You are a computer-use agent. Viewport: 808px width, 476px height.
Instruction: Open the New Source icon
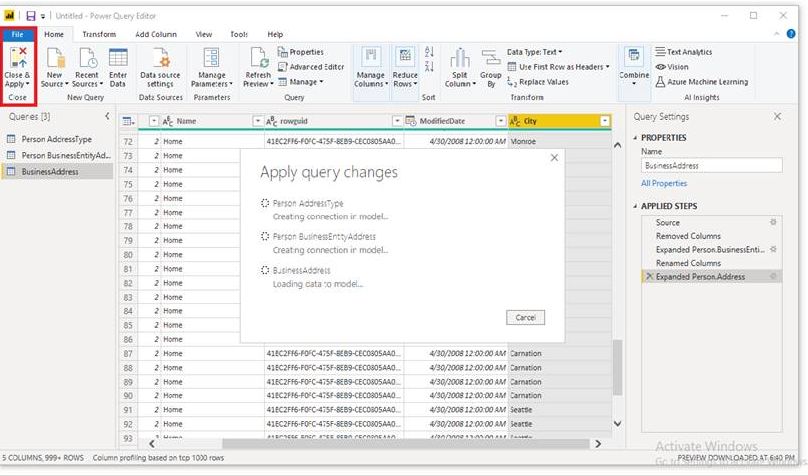[55, 57]
